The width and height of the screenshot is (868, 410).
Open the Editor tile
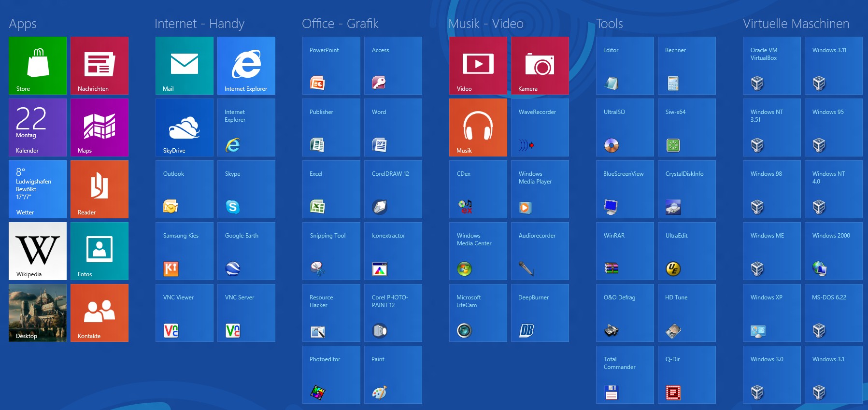coord(625,66)
